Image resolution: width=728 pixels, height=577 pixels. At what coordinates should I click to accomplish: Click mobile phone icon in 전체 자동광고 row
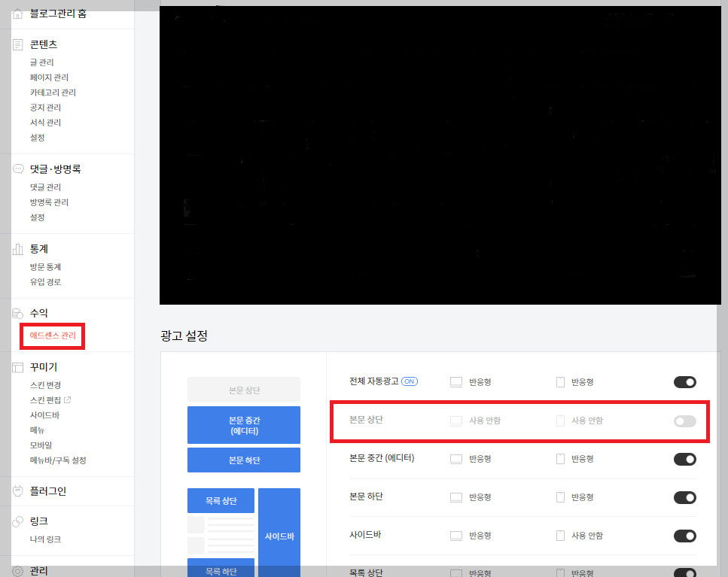[560, 382]
